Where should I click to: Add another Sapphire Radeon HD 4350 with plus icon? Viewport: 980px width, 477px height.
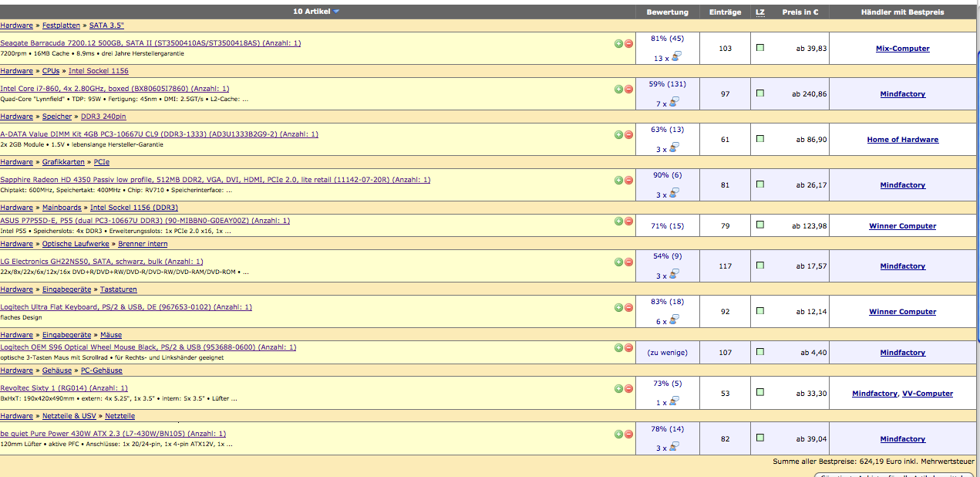click(618, 180)
